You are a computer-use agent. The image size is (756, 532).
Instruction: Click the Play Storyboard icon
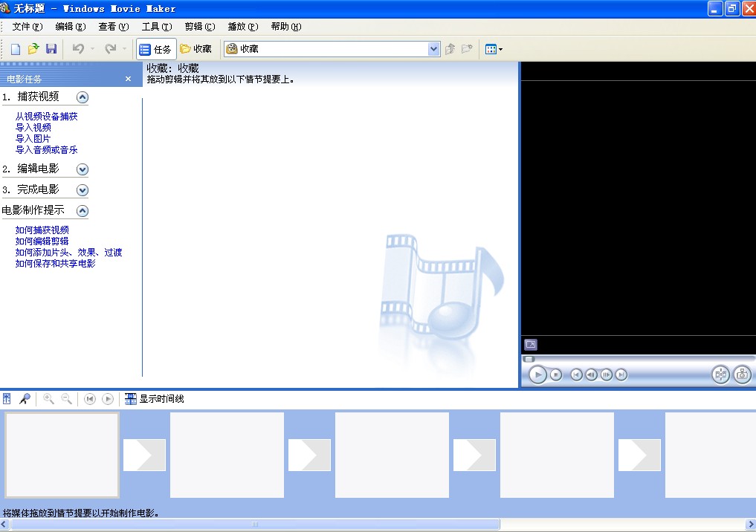tap(108, 398)
